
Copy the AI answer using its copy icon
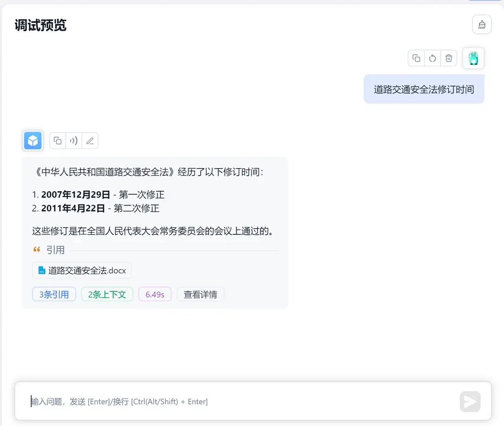(57, 141)
